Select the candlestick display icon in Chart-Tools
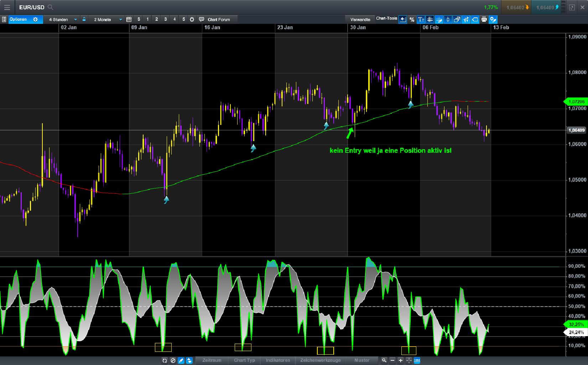Screen dimensions: 588x365 click(x=448, y=20)
